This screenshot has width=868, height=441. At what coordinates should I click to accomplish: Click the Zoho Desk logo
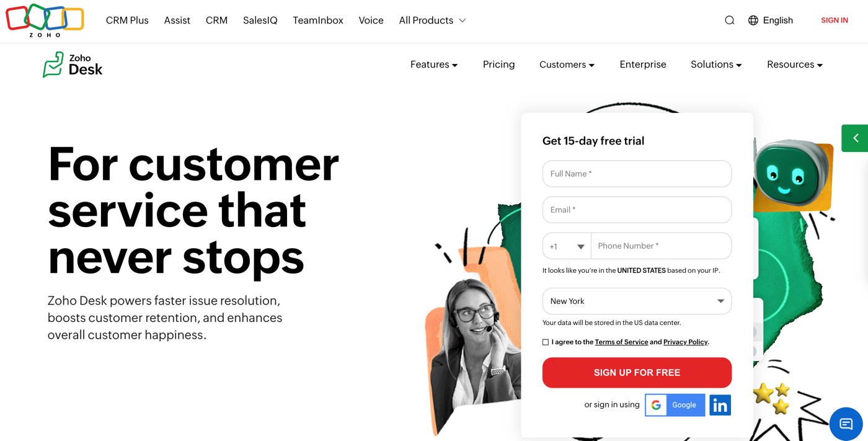[x=73, y=65]
